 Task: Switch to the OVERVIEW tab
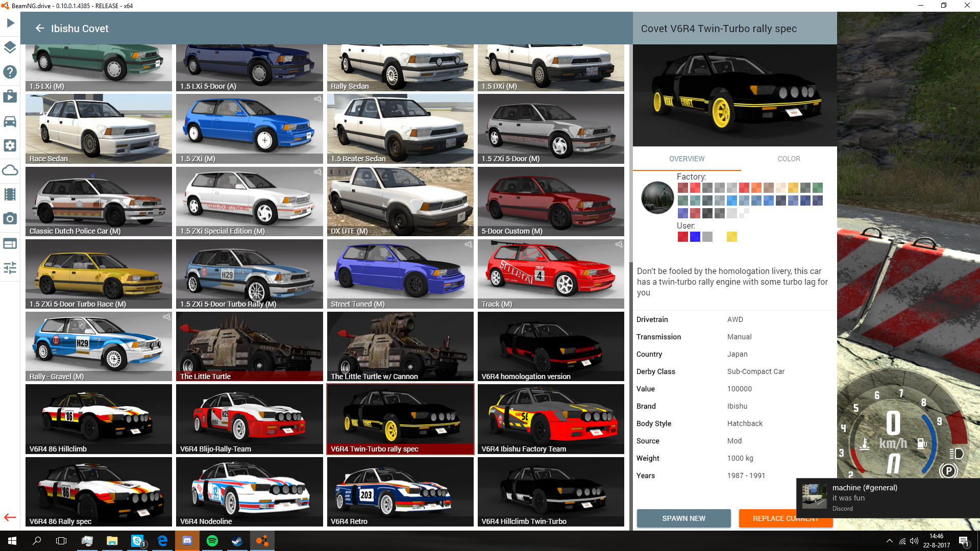(687, 159)
